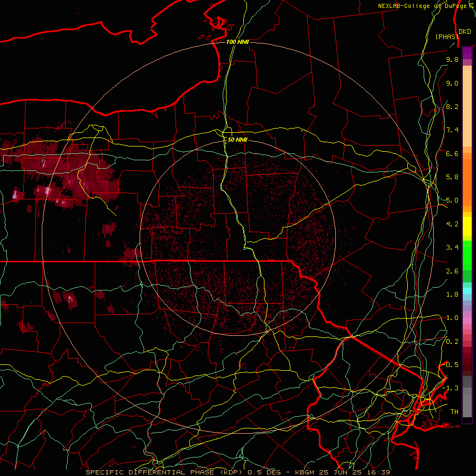Click the TH threshold label on the scale

454,412
